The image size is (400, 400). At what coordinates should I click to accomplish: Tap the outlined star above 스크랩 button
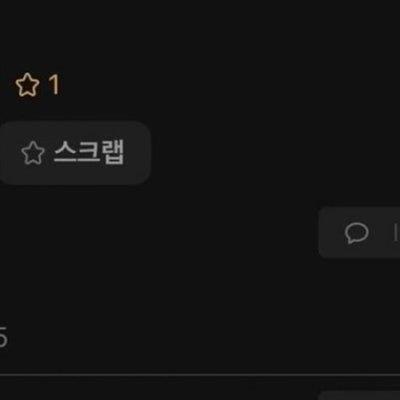pyautogui.click(x=27, y=85)
